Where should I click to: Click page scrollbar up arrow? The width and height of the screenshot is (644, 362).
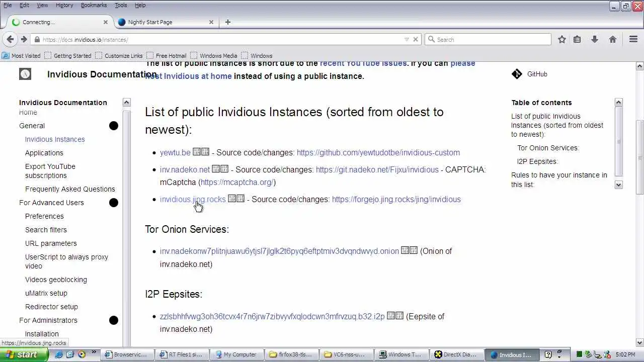pos(639,66)
